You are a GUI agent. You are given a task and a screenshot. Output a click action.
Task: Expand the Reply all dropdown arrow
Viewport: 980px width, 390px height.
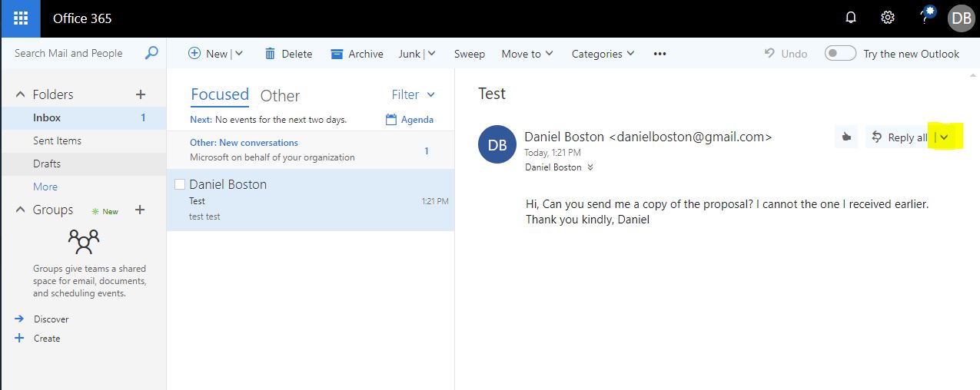coord(945,137)
